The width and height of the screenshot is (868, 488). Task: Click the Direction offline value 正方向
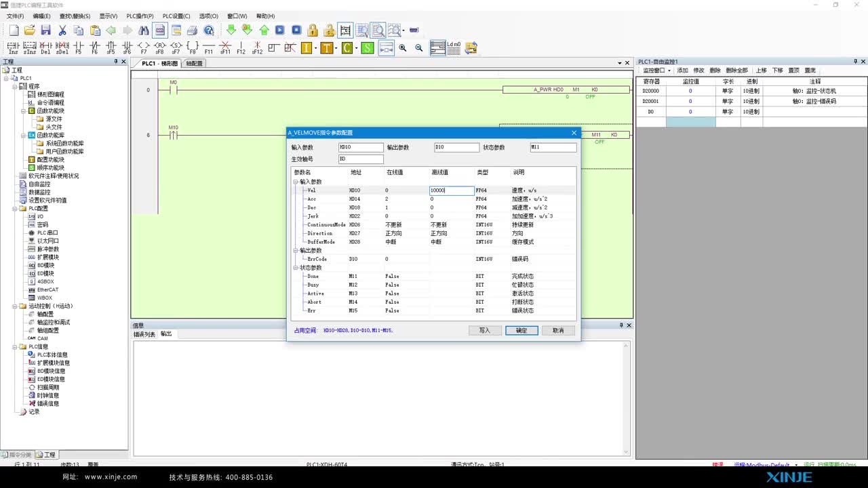[x=439, y=233]
